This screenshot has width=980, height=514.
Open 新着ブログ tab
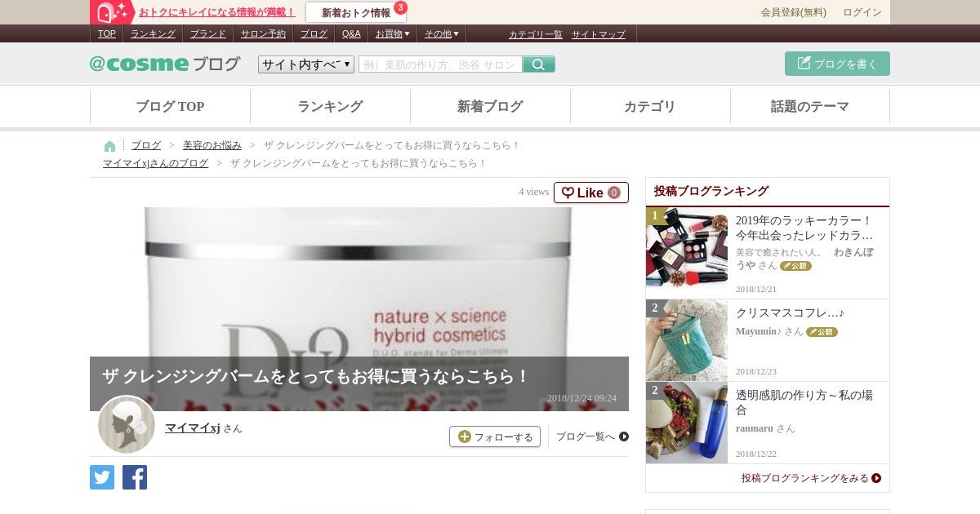pos(490,107)
